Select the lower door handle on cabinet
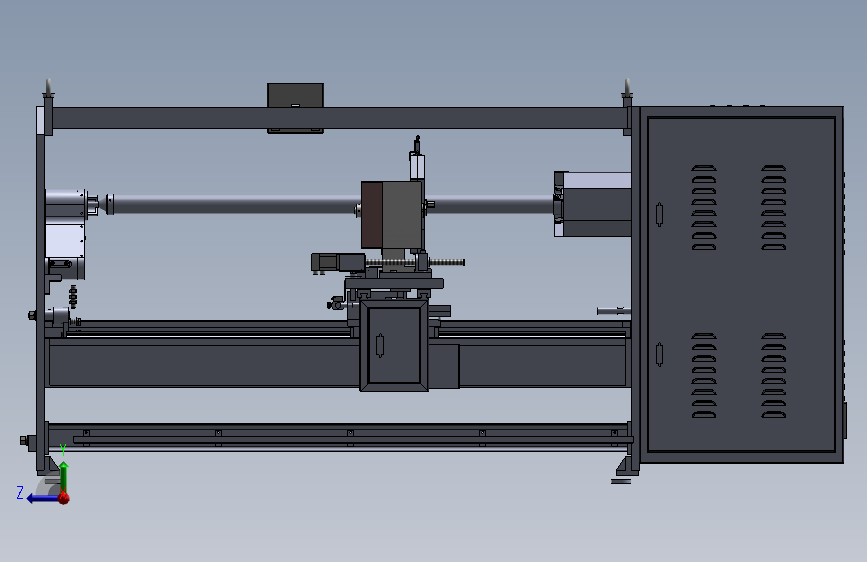The height and width of the screenshot is (562, 867). 659,354
